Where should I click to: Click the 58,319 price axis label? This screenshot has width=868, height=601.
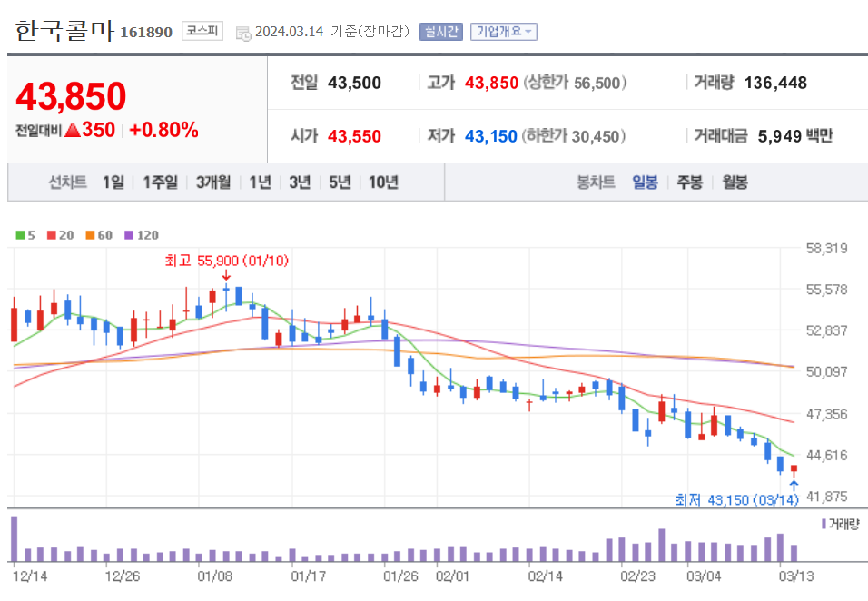[x=826, y=249]
